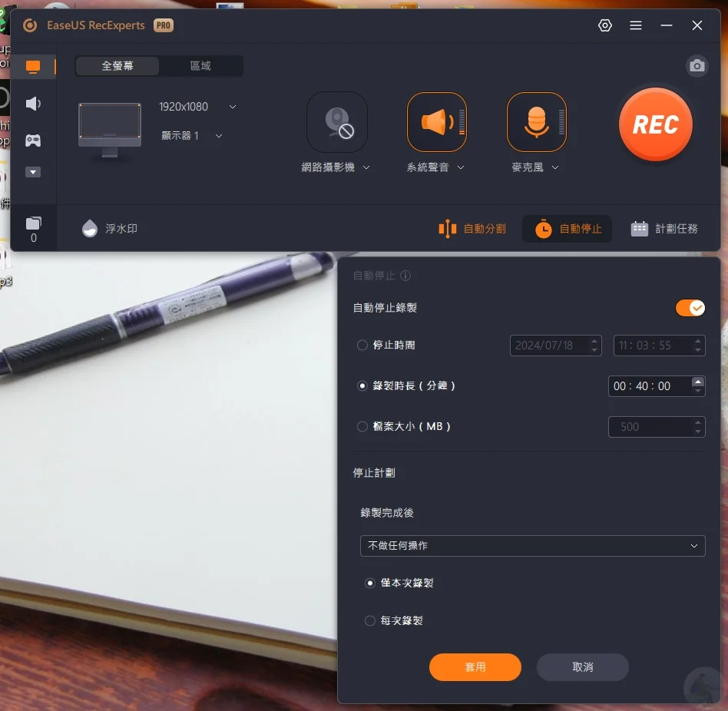Viewport: 728px width, 711px height.
Task: Open the recordings list icon showing 0
Action: (34, 230)
